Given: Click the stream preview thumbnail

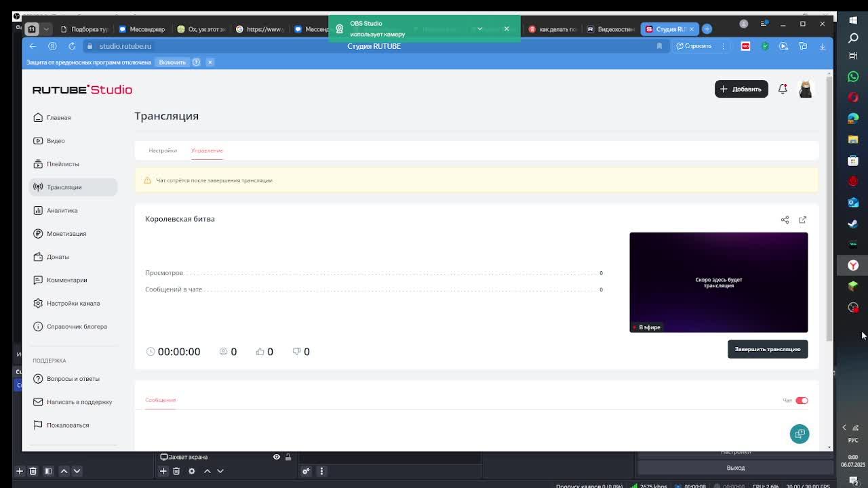Looking at the screenshot, I should 719,282.
